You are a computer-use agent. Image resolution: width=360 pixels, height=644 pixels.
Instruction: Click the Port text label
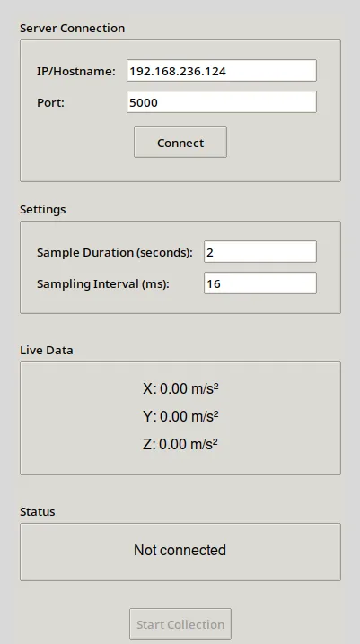click(x=50, y=102)
